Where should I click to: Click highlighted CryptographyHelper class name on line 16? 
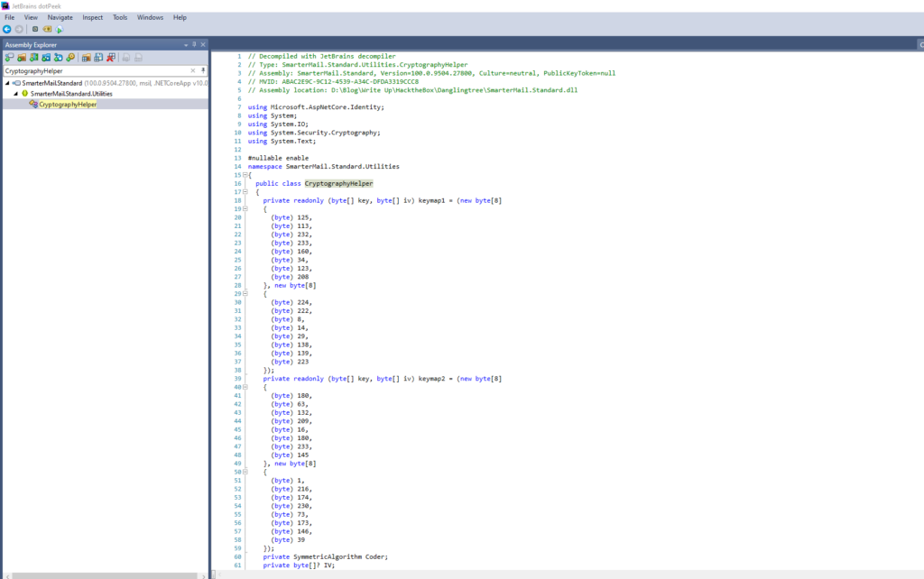point(339,183)
